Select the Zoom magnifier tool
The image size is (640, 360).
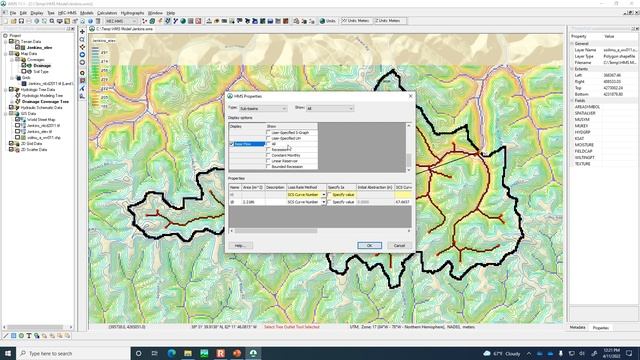82,39
